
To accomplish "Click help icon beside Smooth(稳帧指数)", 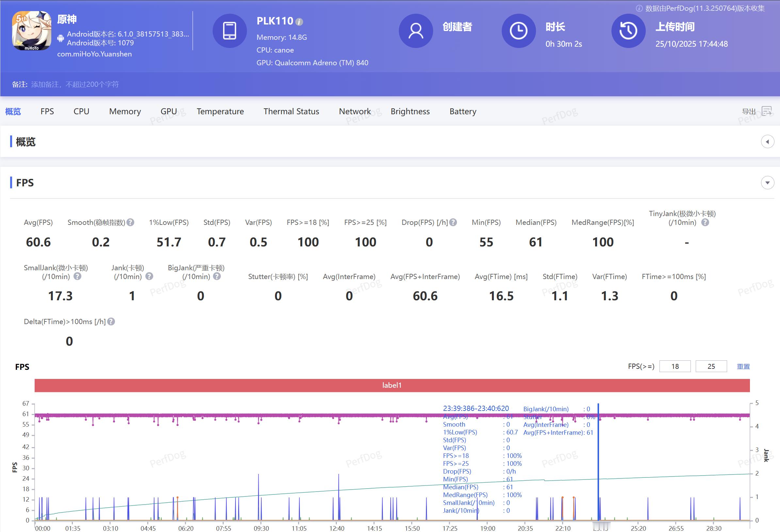I will (x=131, y=222).
